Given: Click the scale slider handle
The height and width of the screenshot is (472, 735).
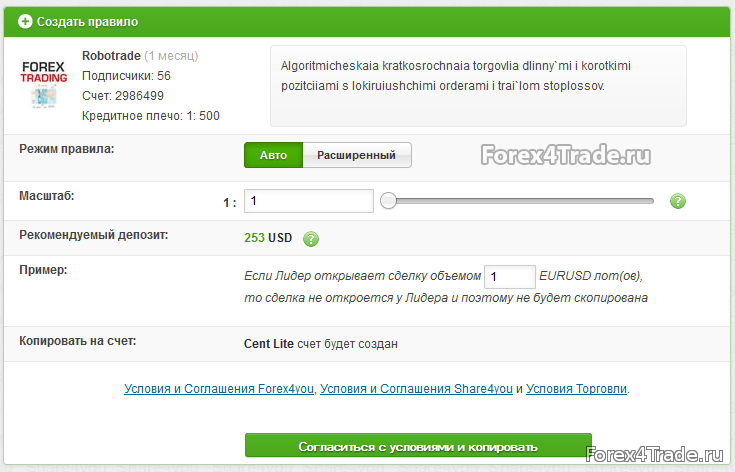Looking at the screenshot, I should [x=388, y=201].
